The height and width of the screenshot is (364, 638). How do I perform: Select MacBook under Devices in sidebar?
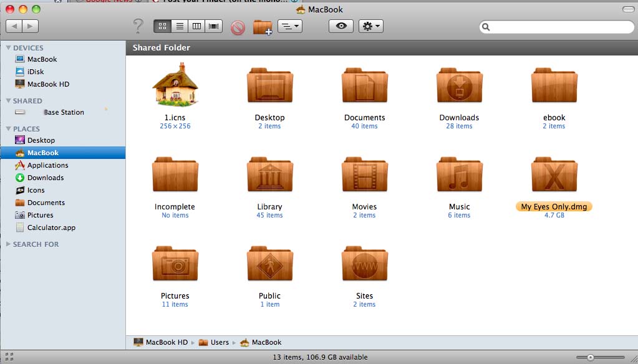[62, 59]
